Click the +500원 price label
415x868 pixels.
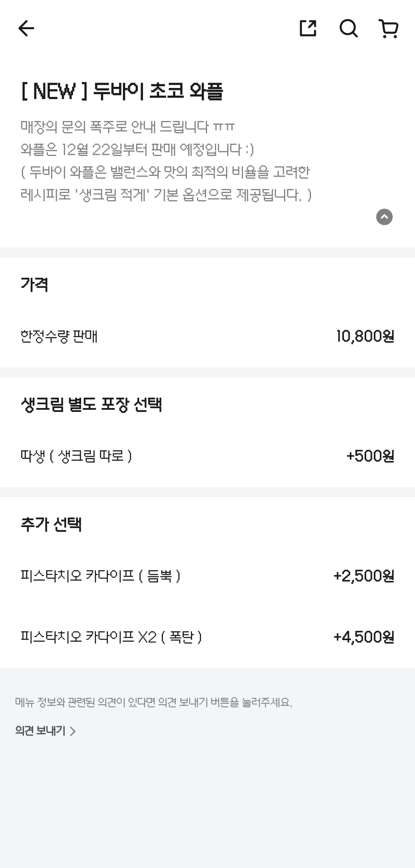(x=370, y=456)
